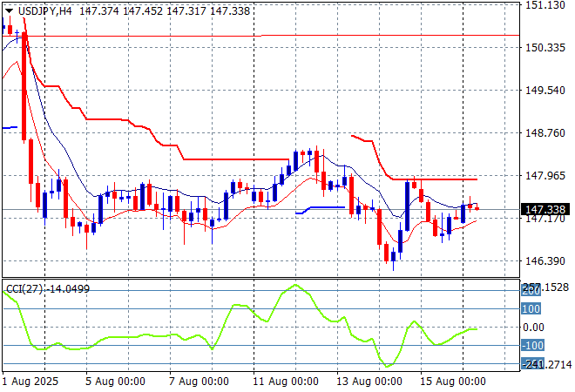
Task: Click the 11 Aug 00:00 time label
Action: (285, 382)
